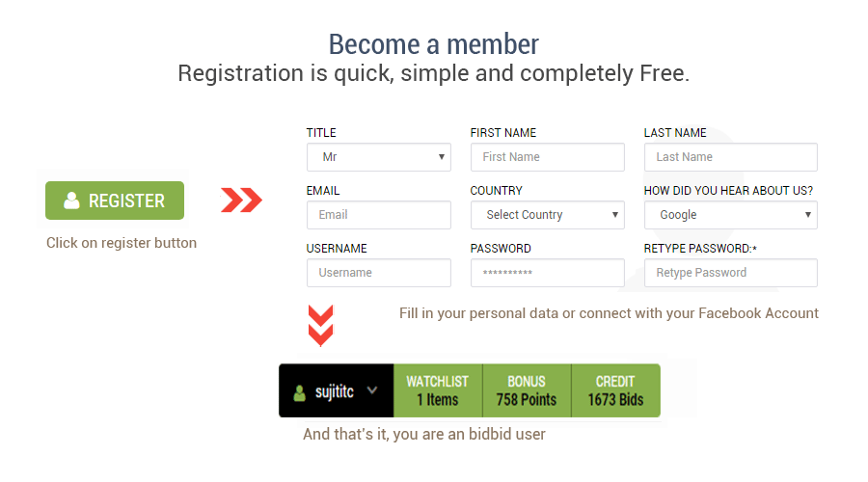Open the Select Country dropdown
Viewport: 868px width, 482px height.
click(548, 215)
